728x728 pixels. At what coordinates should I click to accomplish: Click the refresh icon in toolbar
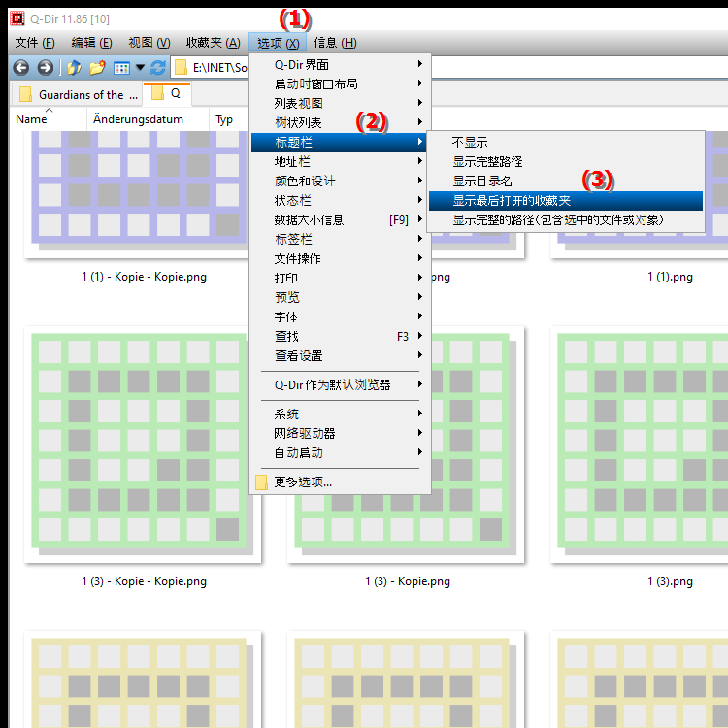(158, 68)
